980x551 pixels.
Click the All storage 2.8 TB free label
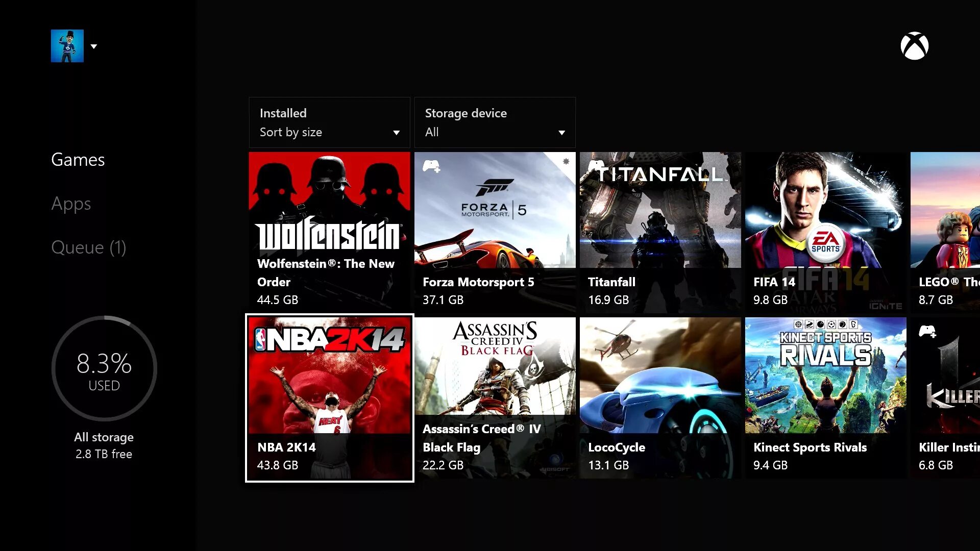tap(104, 445)
